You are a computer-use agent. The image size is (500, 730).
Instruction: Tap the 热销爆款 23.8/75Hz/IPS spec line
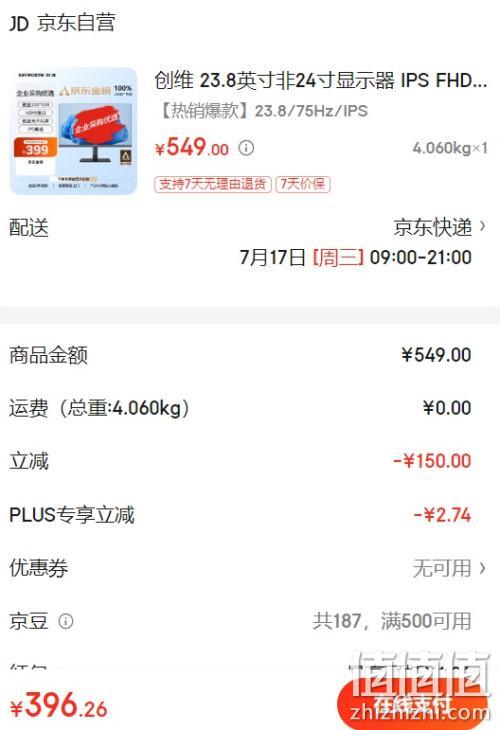tap(264, 111)
